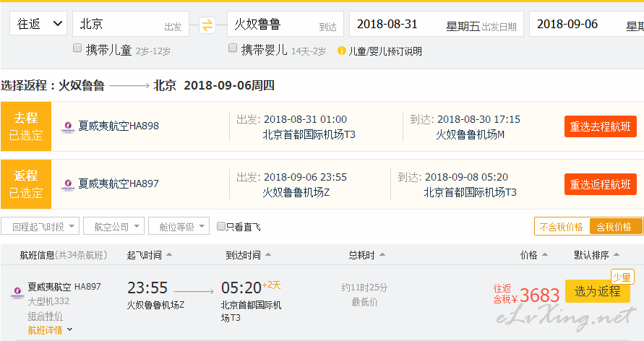Open the 舱位等级 cabin class dropdown
Screen dimensions: 644x341
tap(179, 226)
